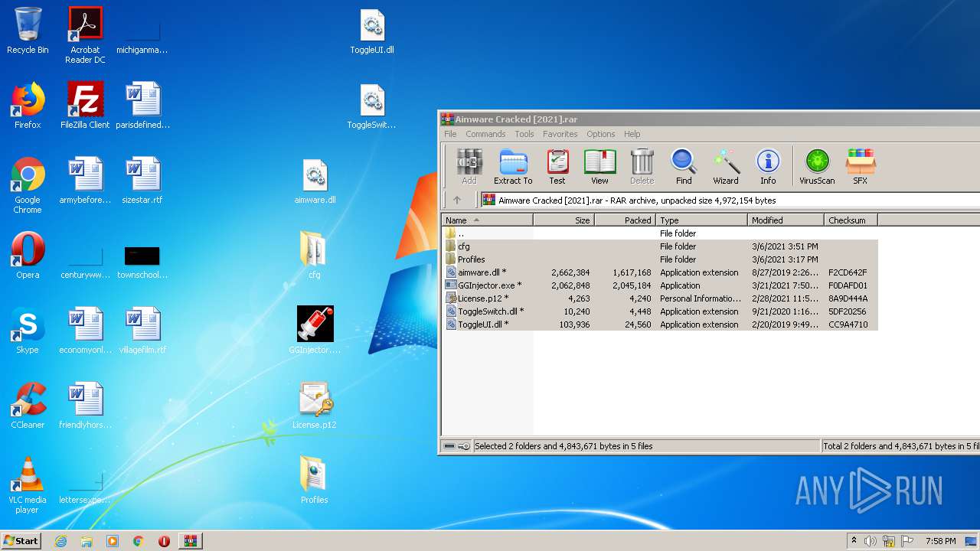Open the View toolbar icon
Screen dimensions: 980x551
point(599,167)
